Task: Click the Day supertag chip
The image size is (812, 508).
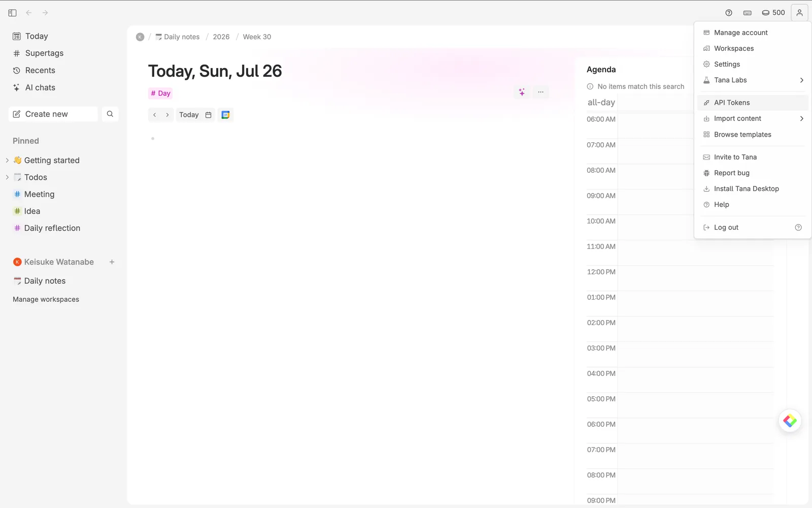Action: click(x=160, y=93)
